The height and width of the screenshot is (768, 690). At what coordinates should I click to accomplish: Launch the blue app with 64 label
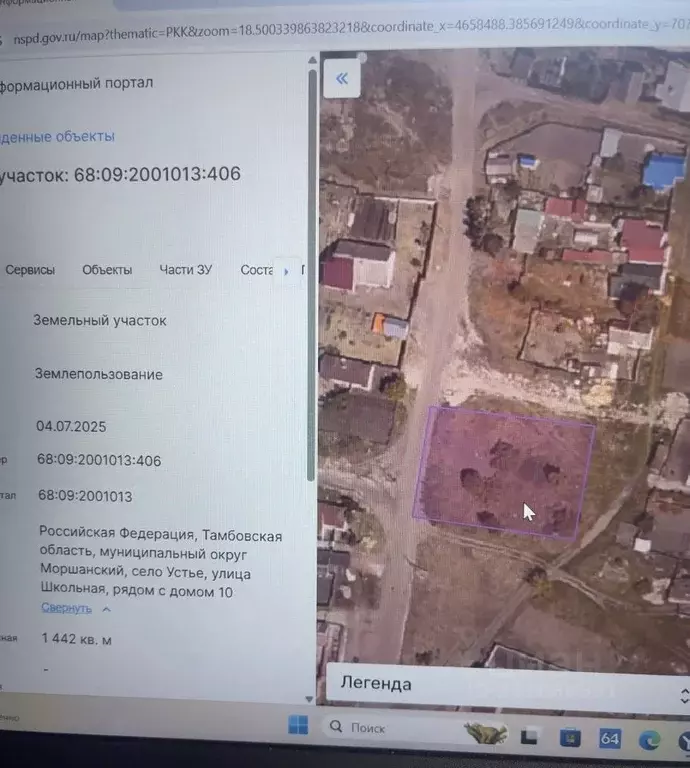click(609, 738)
